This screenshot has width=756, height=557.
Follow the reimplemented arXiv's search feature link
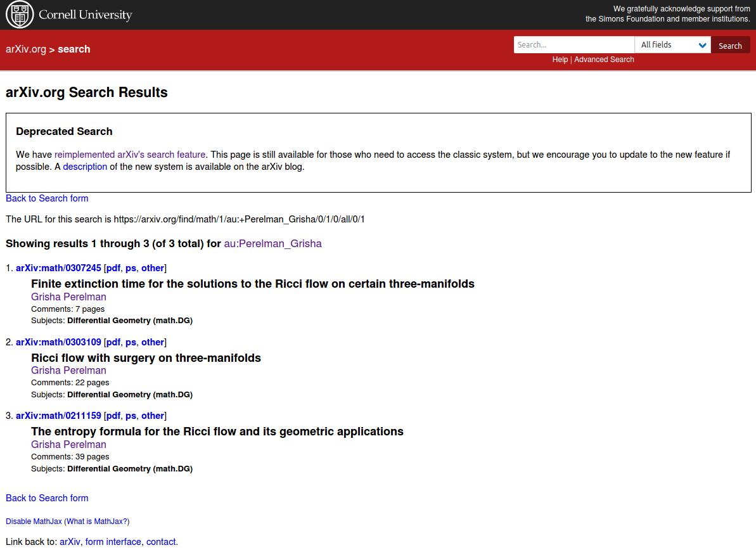click(x=130, y=155)
